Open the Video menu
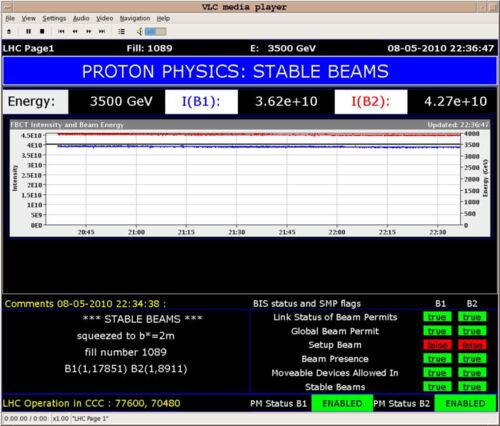 click(x=105, y=18)
